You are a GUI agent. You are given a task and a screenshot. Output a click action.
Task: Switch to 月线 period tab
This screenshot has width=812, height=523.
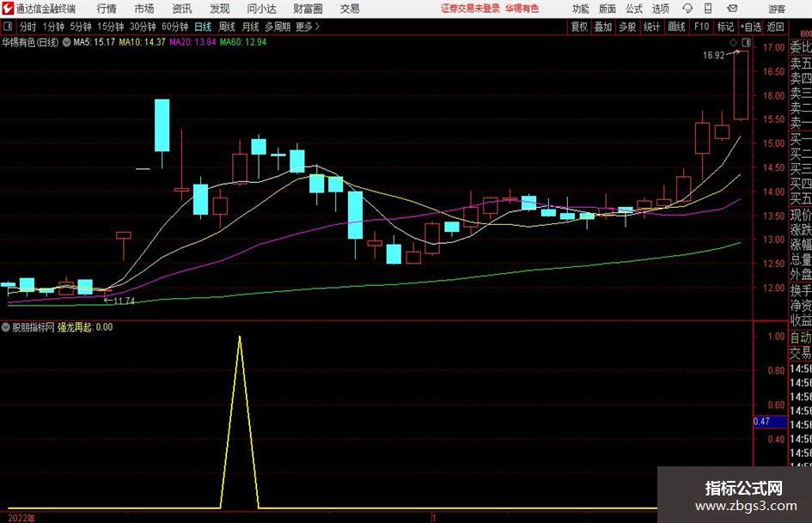coord(250,27)
